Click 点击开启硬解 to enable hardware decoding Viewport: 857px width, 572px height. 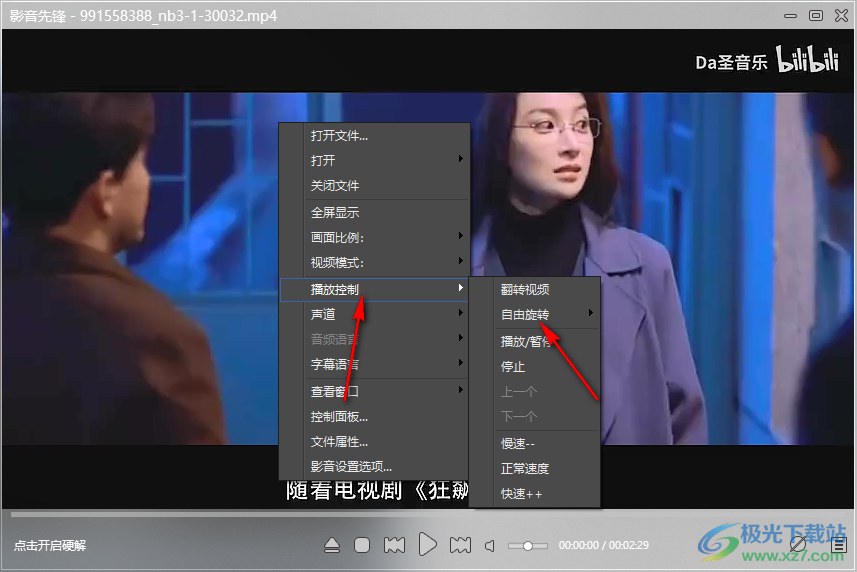50,545
